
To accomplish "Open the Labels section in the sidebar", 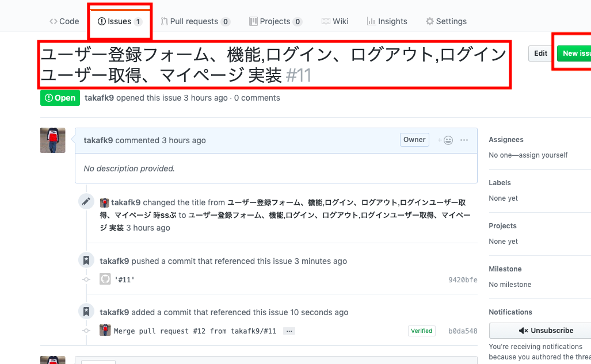I will tap(500, 182).
